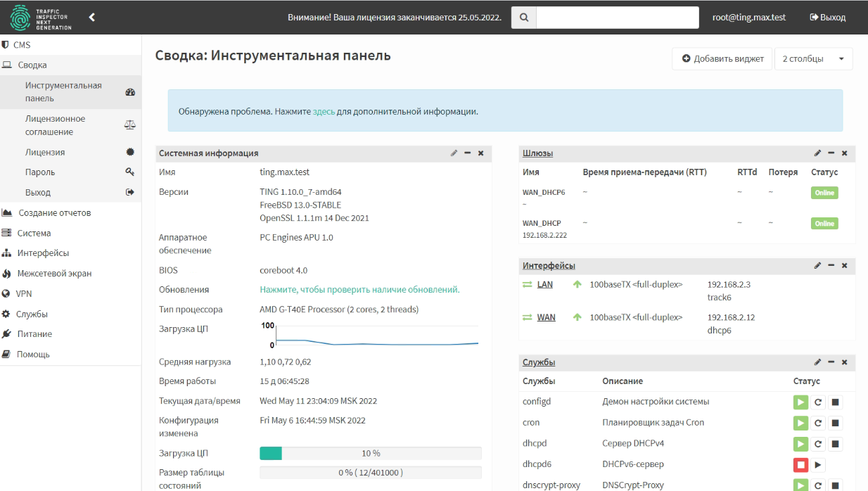Remove the Системная информация widget
868x491 pixels.
coord(481,153)
